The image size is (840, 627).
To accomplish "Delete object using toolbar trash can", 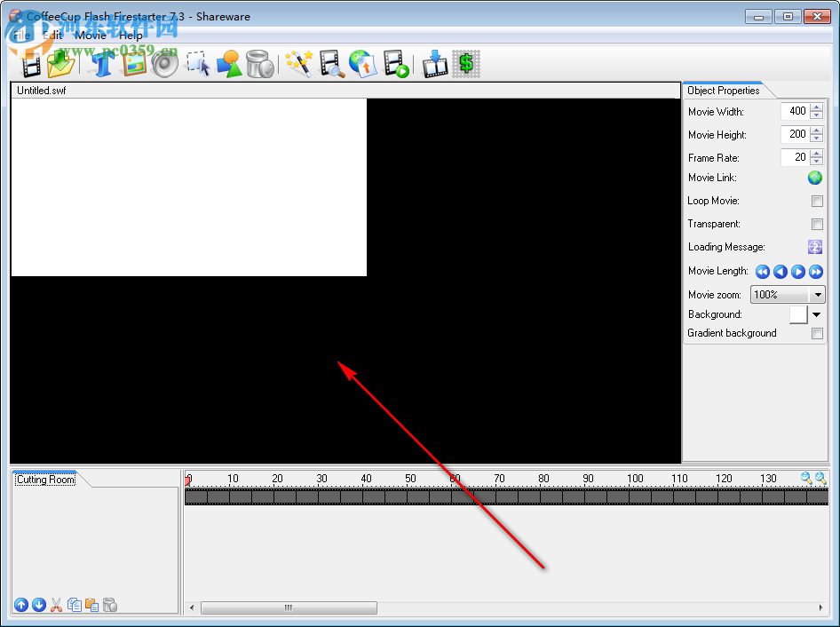I will 260,64.
